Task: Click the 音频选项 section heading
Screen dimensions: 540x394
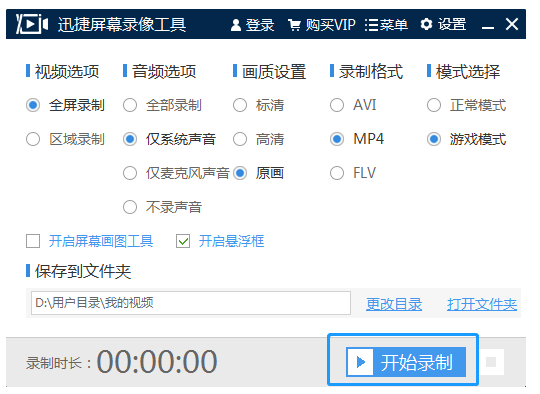Action: click(x=164, y=72)
